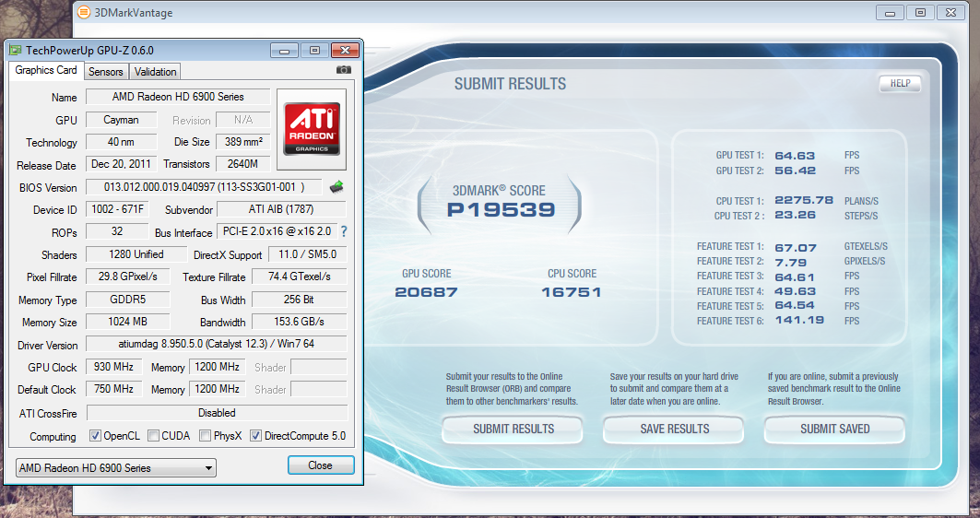Click the CPU TEST 1 value 2275.78
Image resolution: width=980 pixels, height=518 pixels.
tap(804, 201)
